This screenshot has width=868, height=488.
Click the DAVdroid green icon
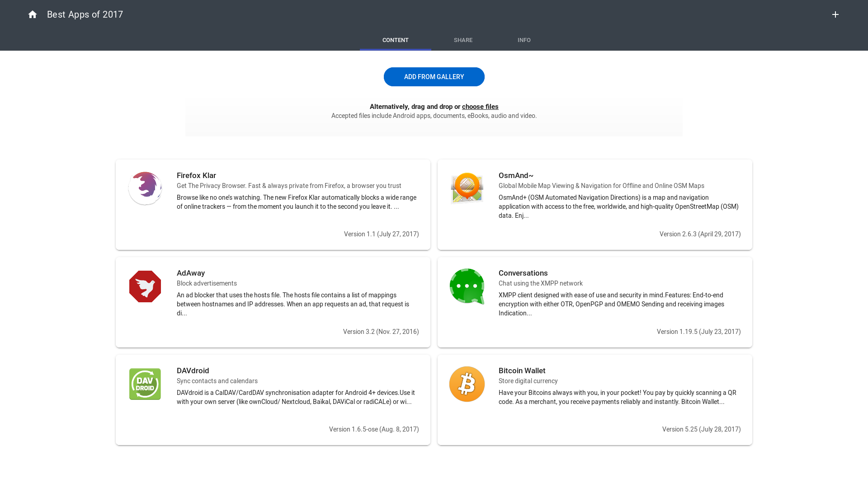pos(145,384)
